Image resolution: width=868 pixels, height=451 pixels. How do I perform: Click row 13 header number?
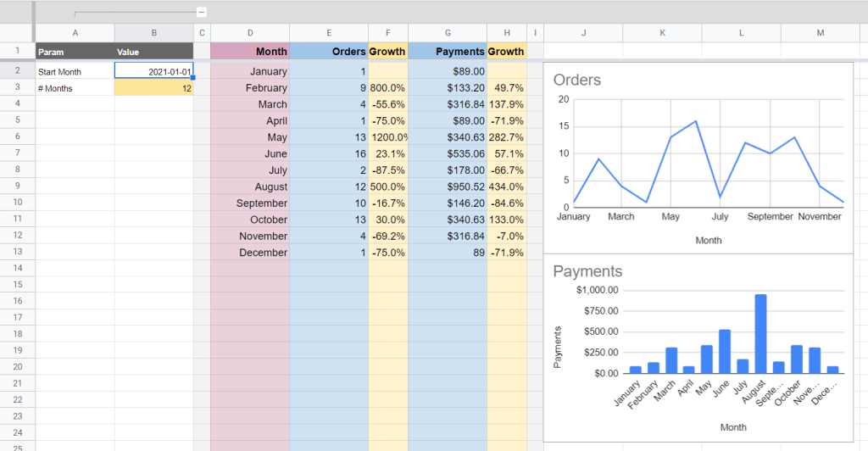click(18, 252)
